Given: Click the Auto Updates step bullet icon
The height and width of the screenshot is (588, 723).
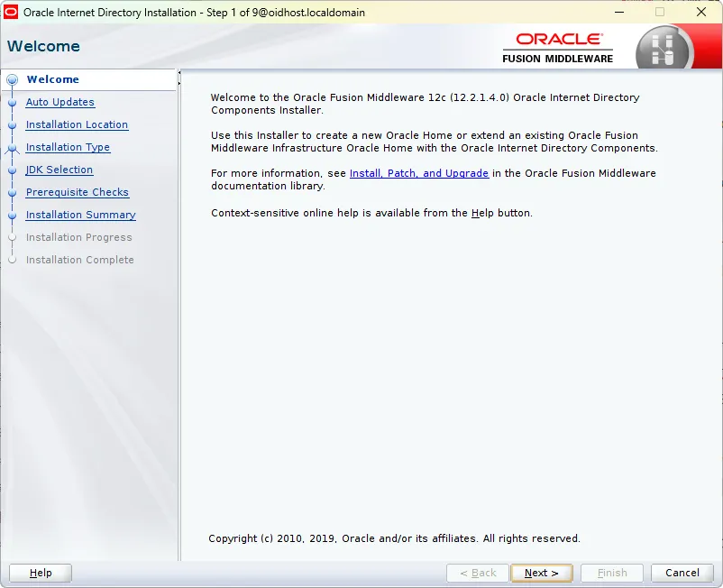Looking at the screenshot, I should (13, 103).
